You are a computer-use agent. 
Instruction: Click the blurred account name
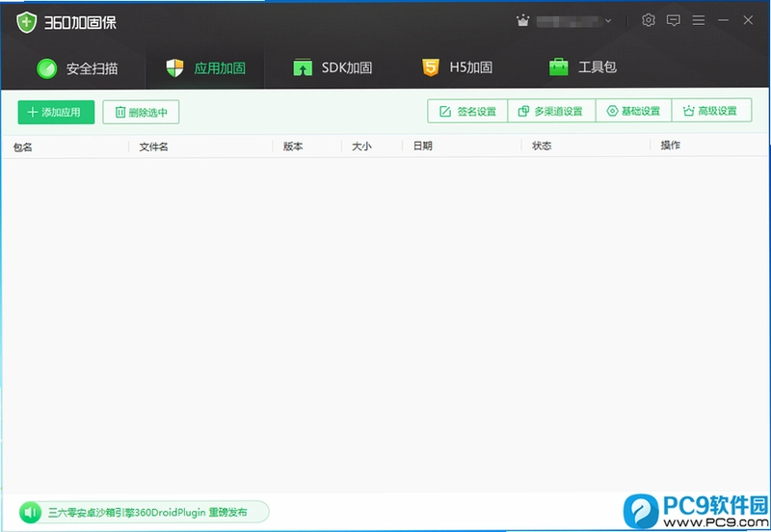point(569,20)
